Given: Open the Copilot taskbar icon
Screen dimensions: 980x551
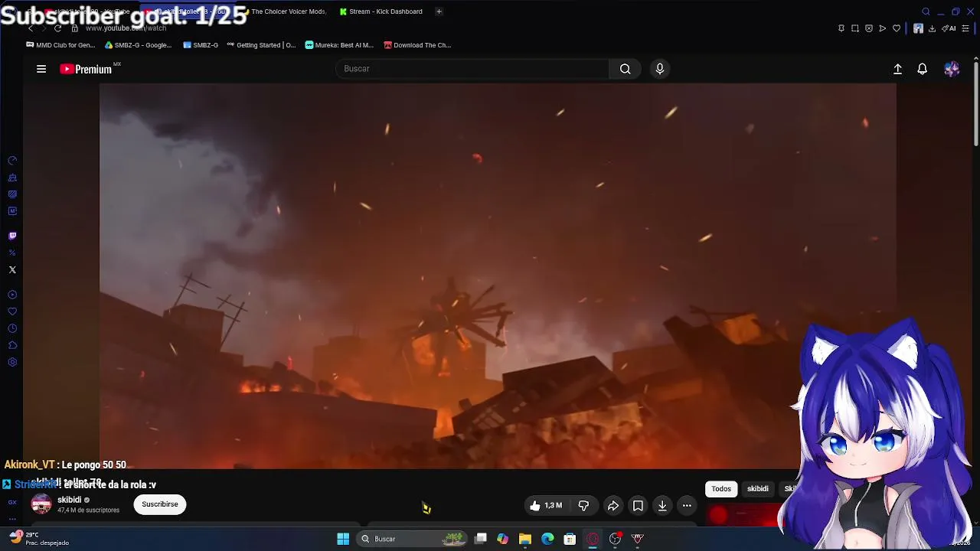Looking at the screenshot, I should (502, 539).
